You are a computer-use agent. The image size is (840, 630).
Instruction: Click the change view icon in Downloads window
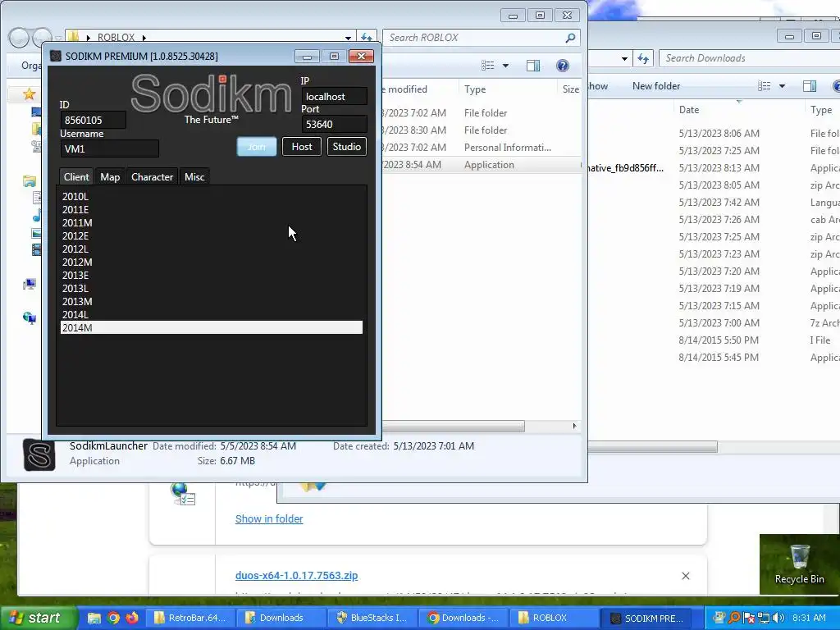764,85
